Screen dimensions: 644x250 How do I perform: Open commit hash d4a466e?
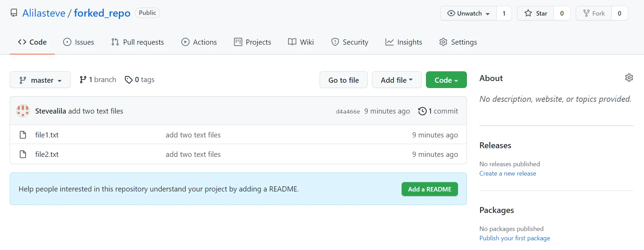point(348,111)
